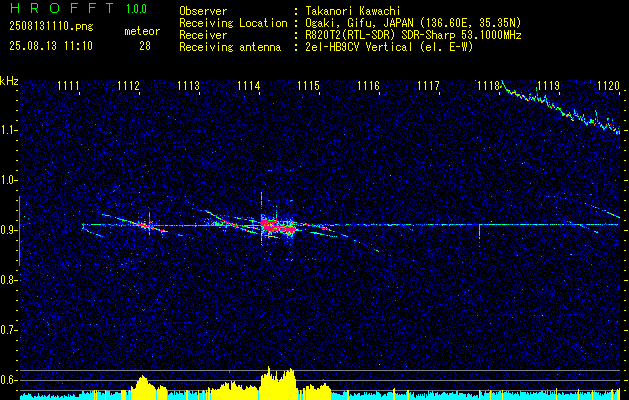The image size is (629, 400).
Task: Click the 1.1 kHz axis label
Action: (x=7, y=130)
